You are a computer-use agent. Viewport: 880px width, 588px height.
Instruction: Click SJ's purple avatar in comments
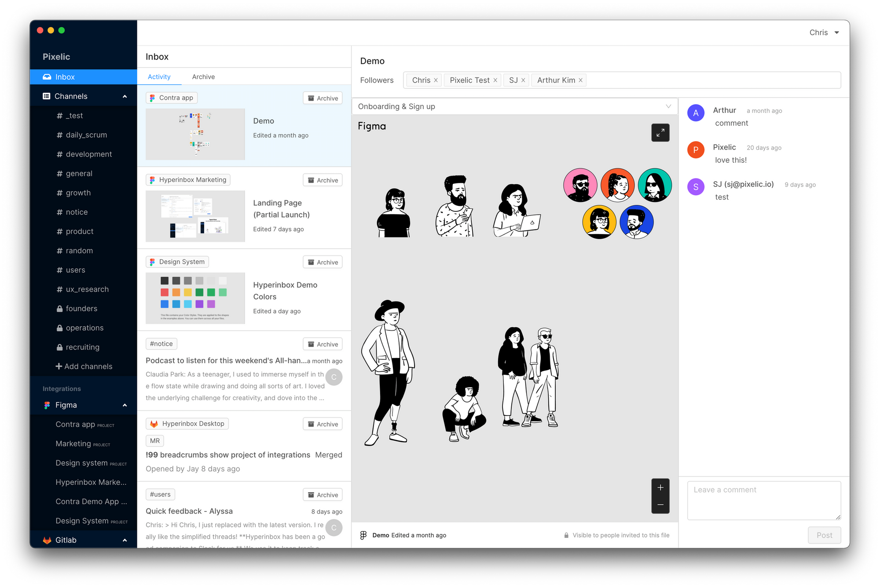[696, 187]
